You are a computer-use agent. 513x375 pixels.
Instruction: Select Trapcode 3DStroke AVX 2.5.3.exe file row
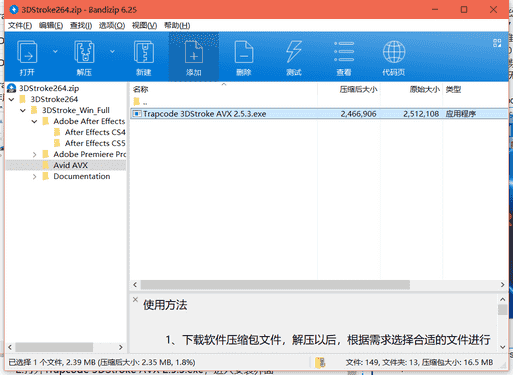pos(319,114)
